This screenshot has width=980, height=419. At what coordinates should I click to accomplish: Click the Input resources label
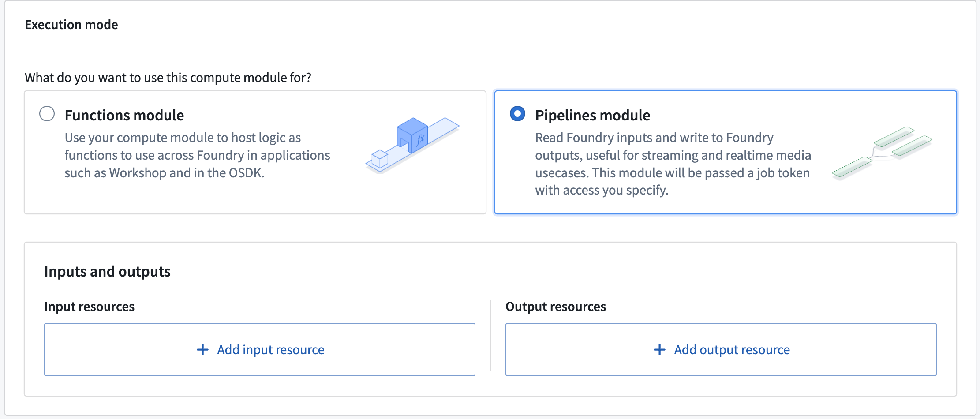pyautogui.click(x=89, y=307)
